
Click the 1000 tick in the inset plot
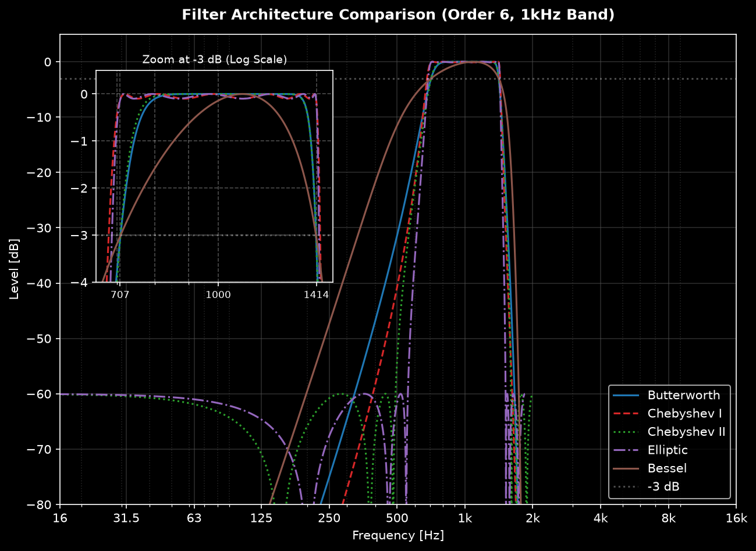[x=218, y=295]
